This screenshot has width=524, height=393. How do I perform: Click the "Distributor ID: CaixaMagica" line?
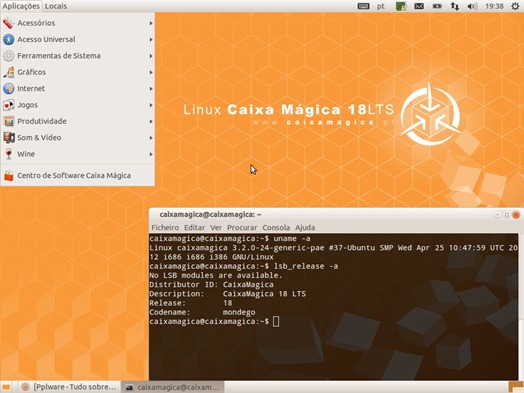(211, 285)
